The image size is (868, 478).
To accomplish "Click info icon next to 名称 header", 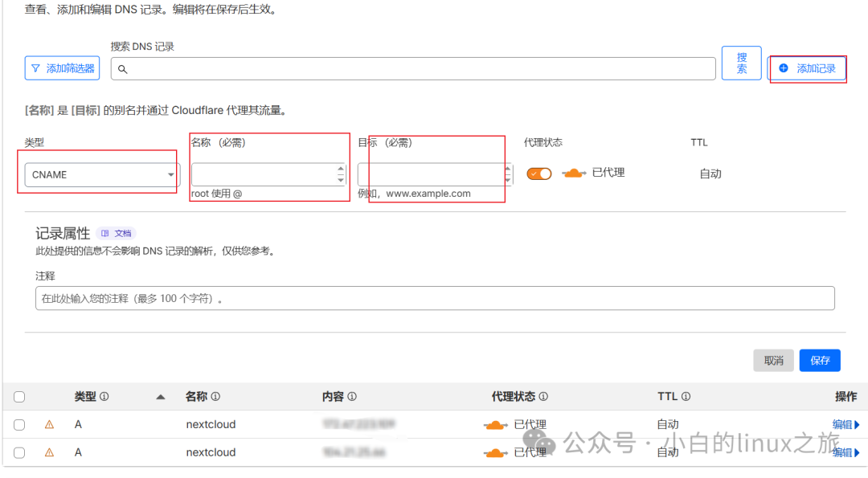I will point(216,396).
